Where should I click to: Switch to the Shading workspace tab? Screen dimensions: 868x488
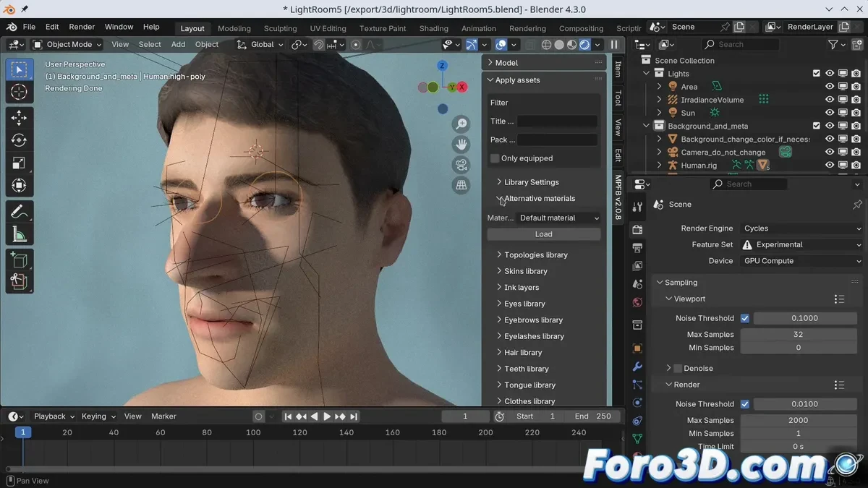434,28
